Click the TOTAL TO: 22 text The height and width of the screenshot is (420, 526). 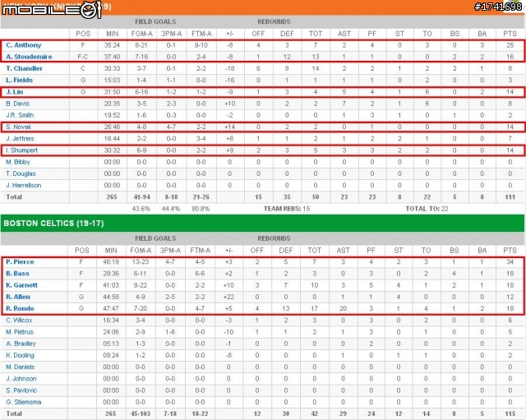coord(427,209)
